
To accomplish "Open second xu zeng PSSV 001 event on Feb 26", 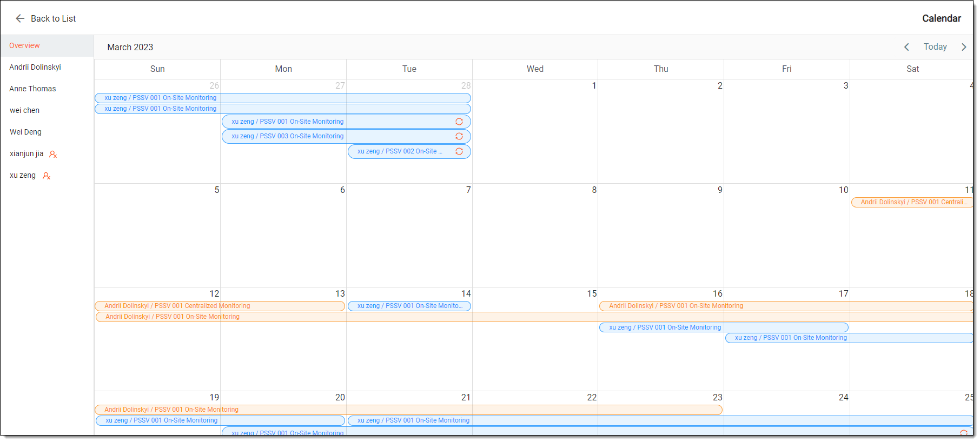I will click(283, 109).
